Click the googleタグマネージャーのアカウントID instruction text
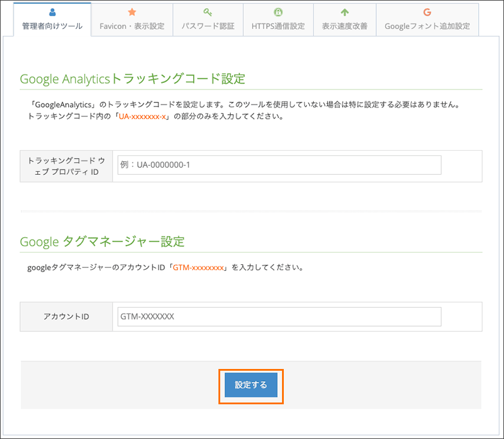 165,268
